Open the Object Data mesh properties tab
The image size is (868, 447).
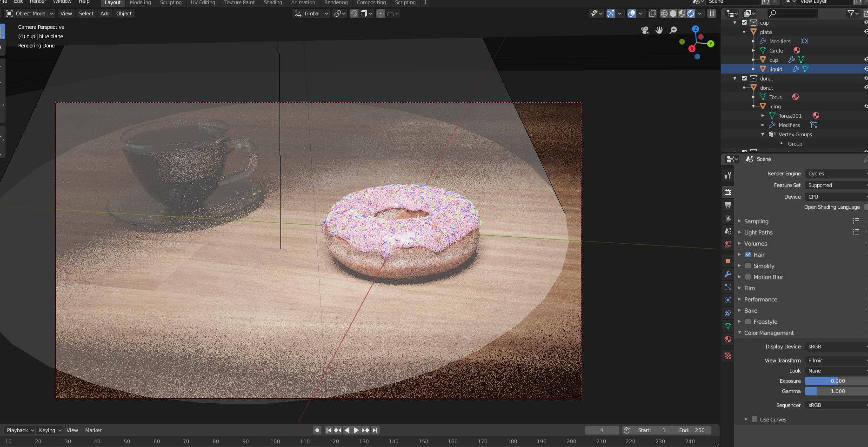coord(728,326)
